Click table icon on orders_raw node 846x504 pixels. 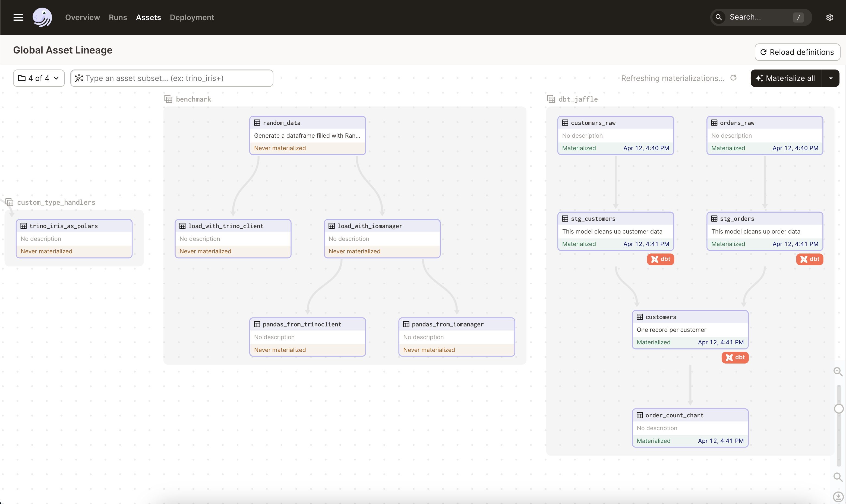(715, 122)
